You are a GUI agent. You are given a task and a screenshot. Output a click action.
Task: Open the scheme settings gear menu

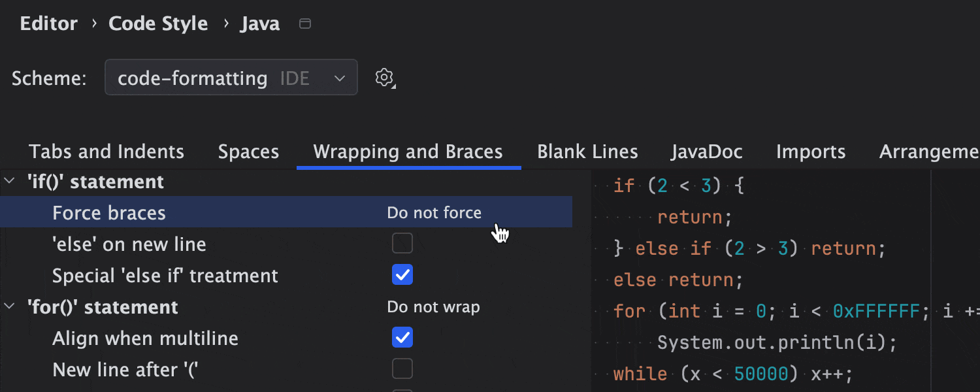[384, 77]
